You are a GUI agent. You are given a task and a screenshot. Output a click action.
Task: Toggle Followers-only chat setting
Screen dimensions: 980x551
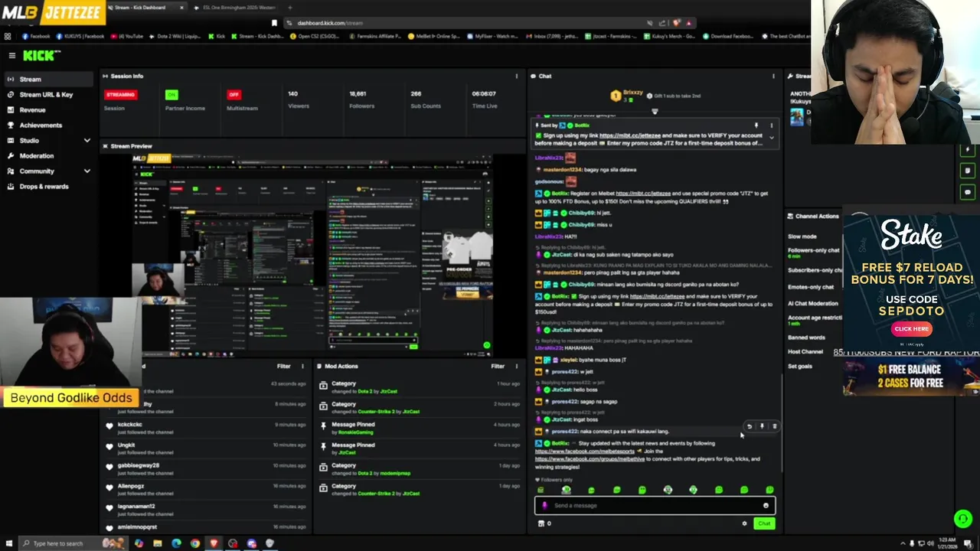pyautogui.click(x=815, y=252)
